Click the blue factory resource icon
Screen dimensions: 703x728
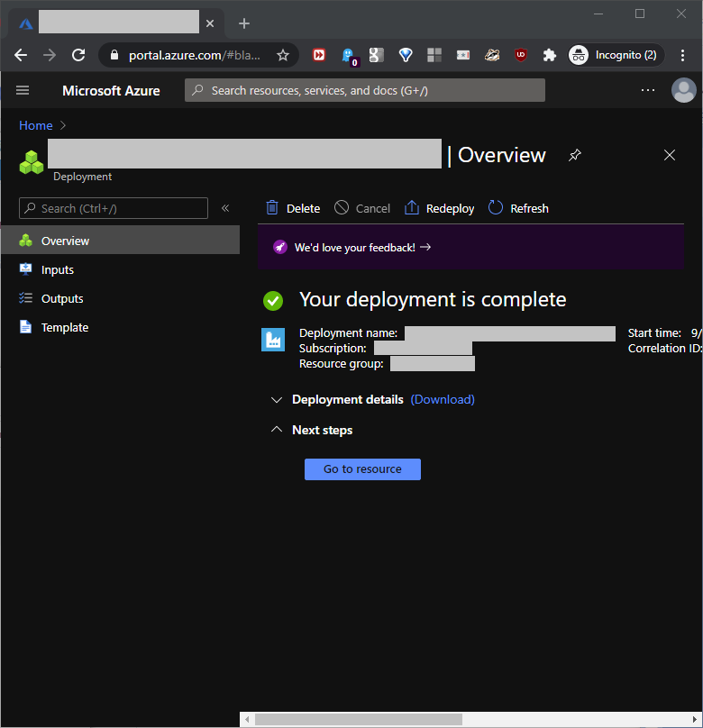coord(273,340)
